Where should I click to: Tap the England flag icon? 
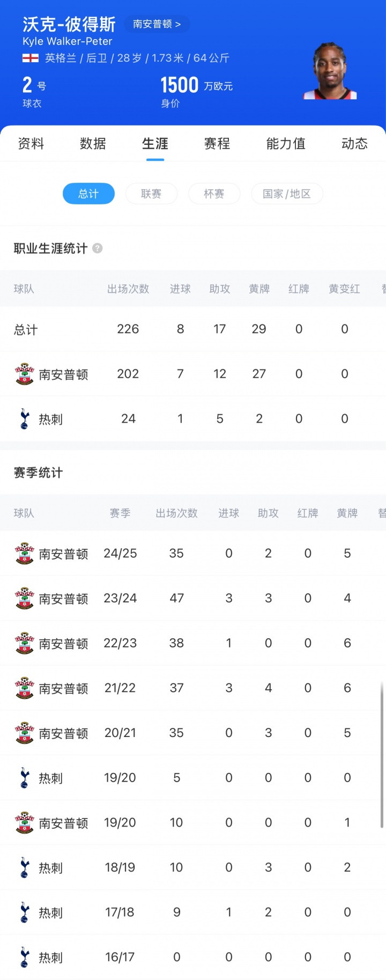[x=30, y=58]
